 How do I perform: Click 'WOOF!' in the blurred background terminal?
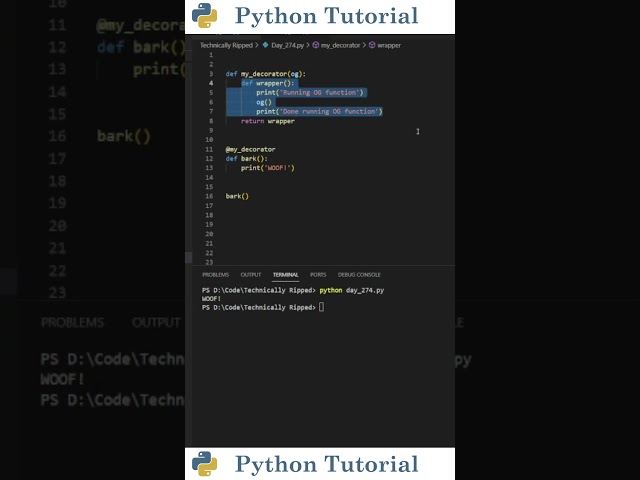[62, 380]
